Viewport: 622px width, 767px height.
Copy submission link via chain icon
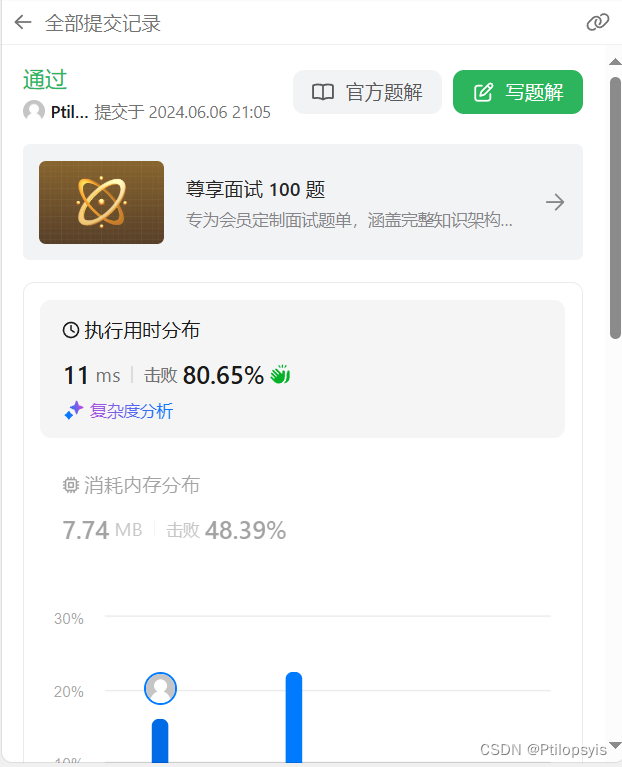point(598,23)
